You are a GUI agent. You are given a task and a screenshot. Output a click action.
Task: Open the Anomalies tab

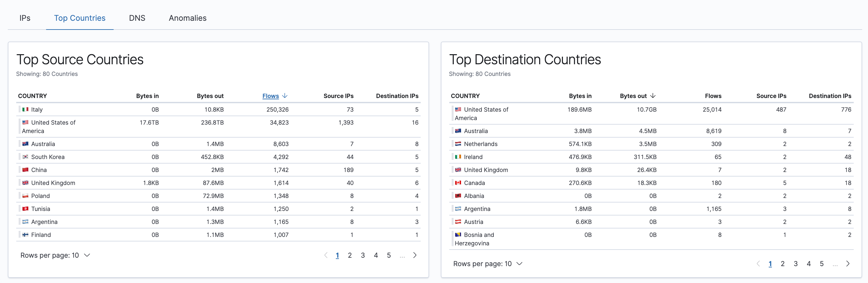tap(187, 18)
